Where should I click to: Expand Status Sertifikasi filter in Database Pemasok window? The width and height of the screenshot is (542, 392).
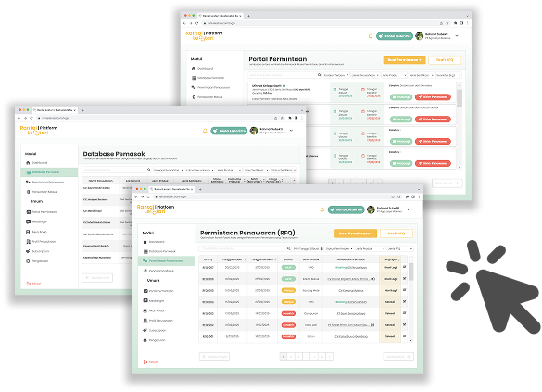[284, 170]
